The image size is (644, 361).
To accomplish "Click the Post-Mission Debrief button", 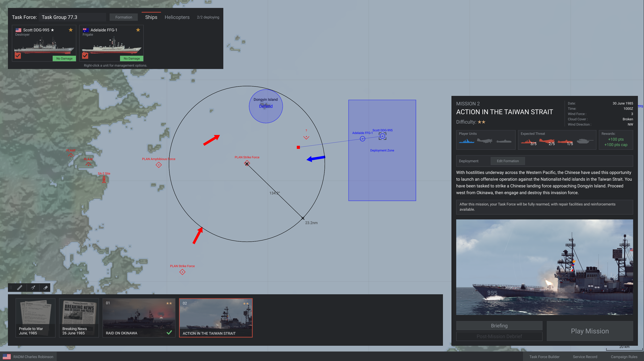I will click(499, 336).
